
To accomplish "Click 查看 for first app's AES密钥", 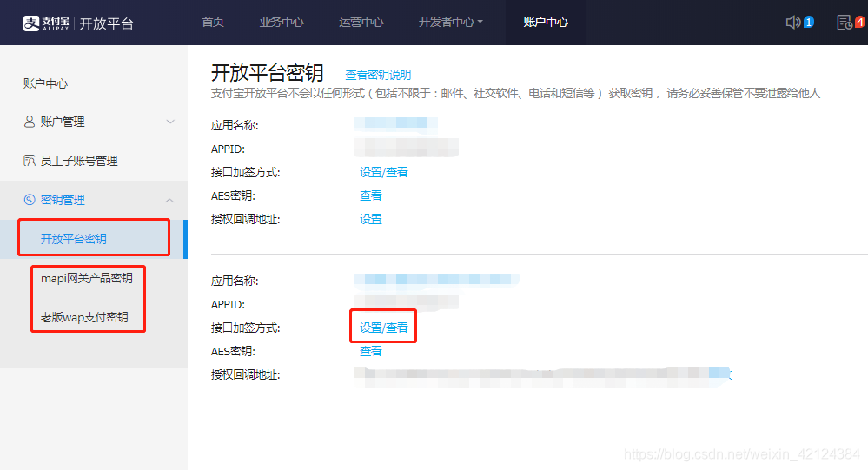I will tap(370, 195).
